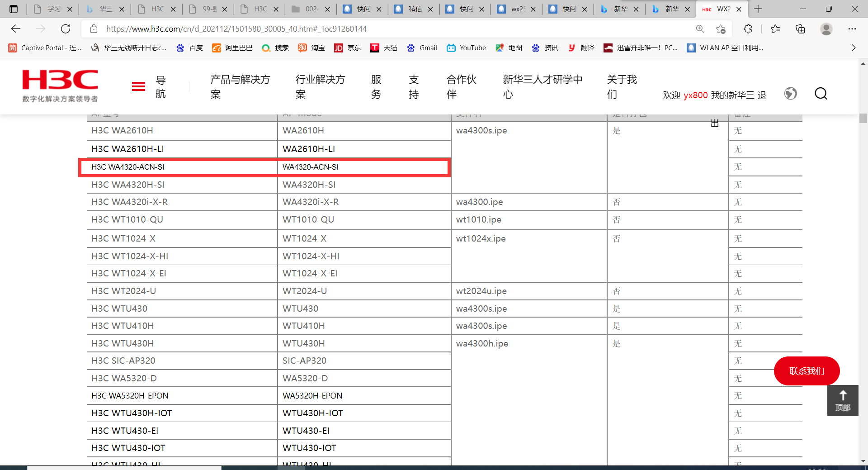Open the 合作伙伴 menu
868x470 pixels.
(462, 86)
